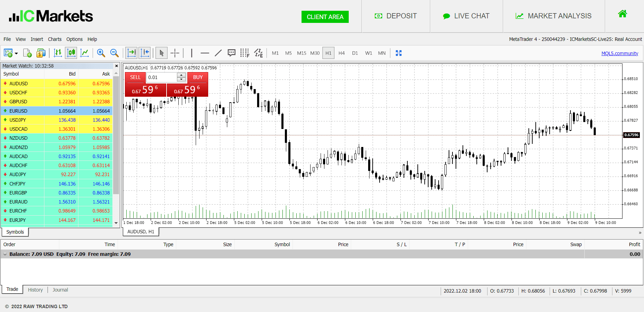Select the cursor pointer tool
This screenshot has height=312, width=644.
(x=161, y=53)
